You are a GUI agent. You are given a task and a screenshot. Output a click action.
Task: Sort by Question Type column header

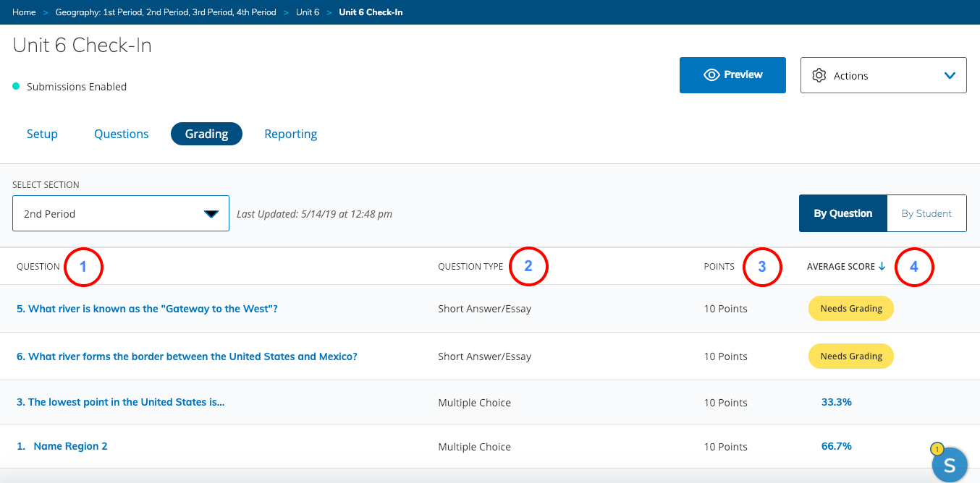470,267
